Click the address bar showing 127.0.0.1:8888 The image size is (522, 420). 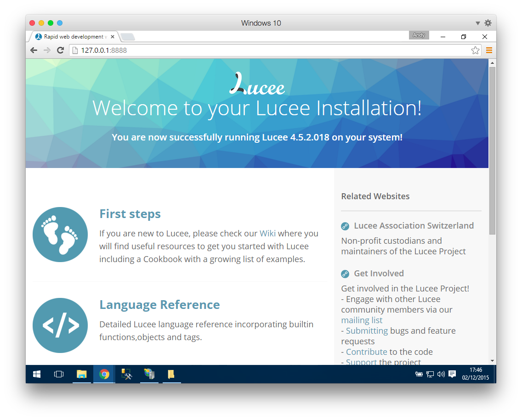(275, 50)
